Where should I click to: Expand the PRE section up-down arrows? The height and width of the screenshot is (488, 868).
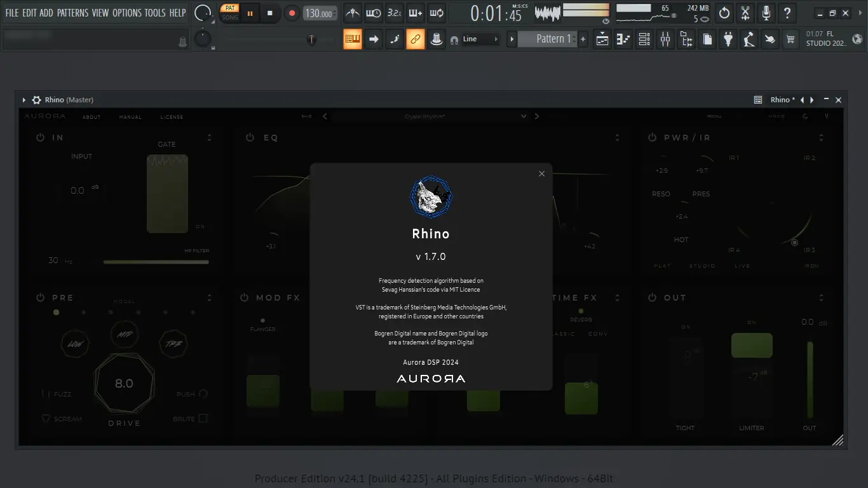tap(209, 297)
